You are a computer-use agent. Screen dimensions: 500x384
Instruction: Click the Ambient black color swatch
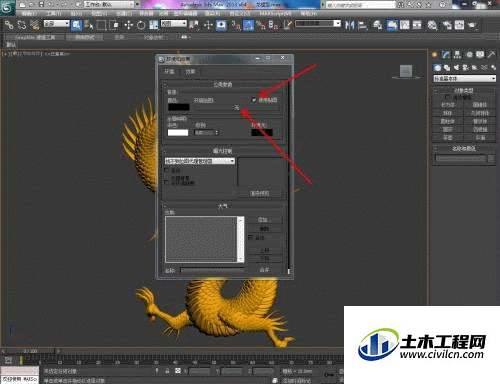(262, 133)
